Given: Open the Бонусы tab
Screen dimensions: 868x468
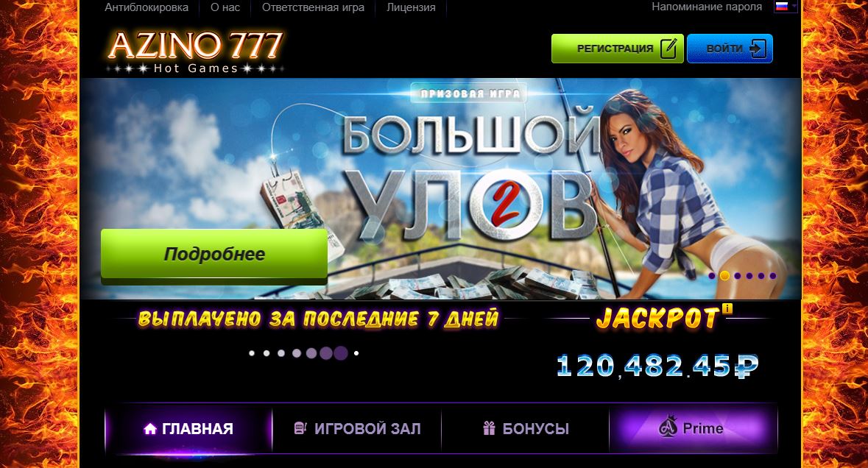Looking at the screenshot, I should (526, 429).
